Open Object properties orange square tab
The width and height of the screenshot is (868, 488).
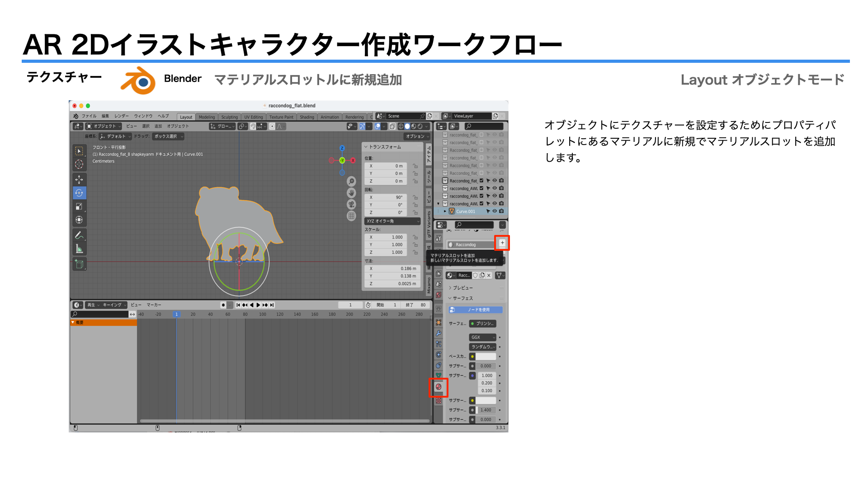click(439, 322)
